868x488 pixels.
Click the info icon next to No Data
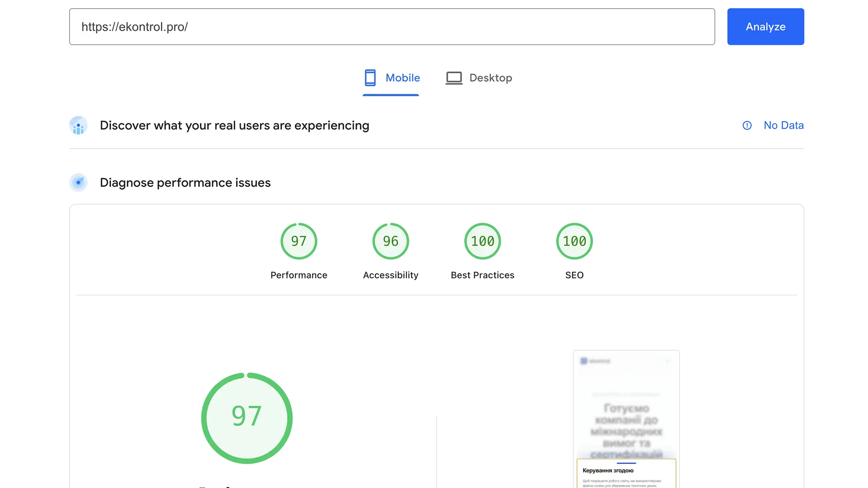[746, 125]
